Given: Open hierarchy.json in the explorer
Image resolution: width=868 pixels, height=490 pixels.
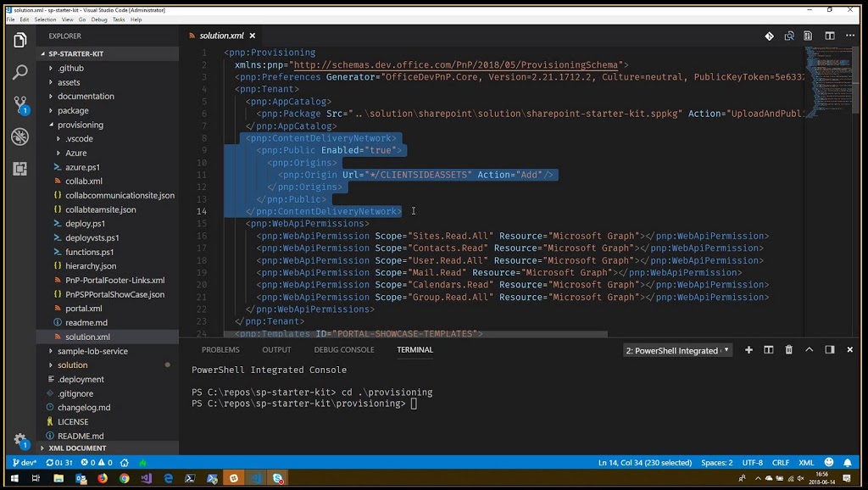Looking at the screenshot, I should 91,266.
